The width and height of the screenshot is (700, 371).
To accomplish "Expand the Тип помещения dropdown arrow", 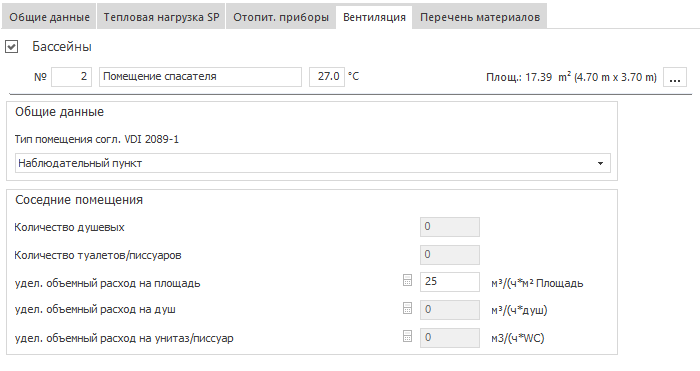I will pos(600,163).
